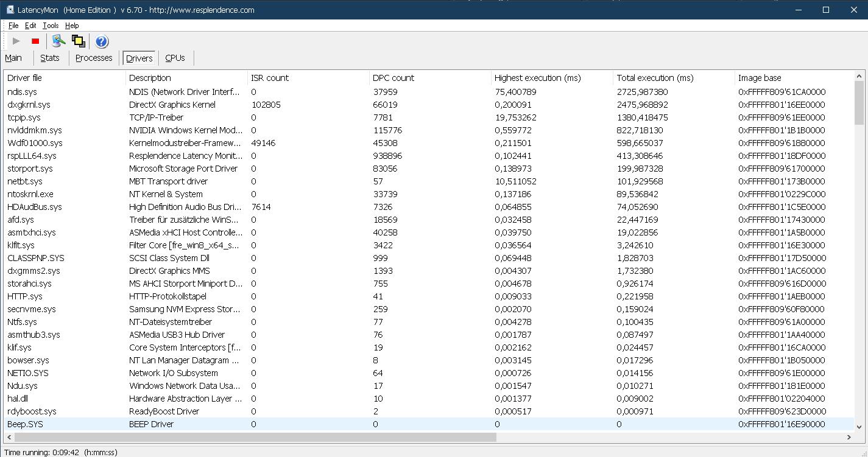Click the horizontal scrollbar right arrow
The width and height of the screenshot is (868, 457).
pyautogui.click(x=849, y=437)
